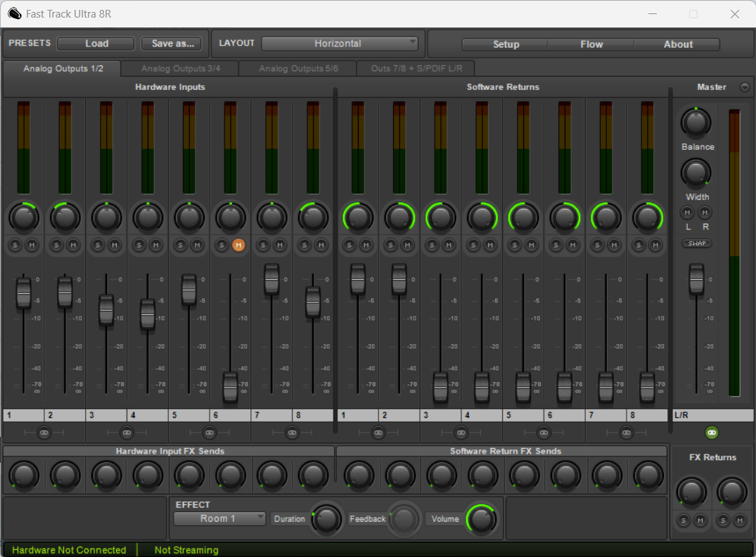The image size is (756, 557).
Task: Click the link icon between hardware inputs 1 and 2
Action: pyautogui.click(x=44, y=433)
